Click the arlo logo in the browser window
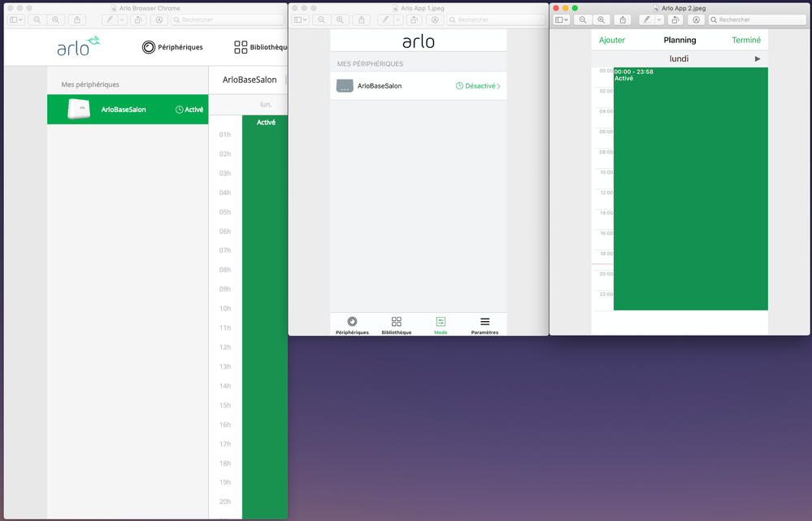Screen dimensions: 812x521 (78, 46)
